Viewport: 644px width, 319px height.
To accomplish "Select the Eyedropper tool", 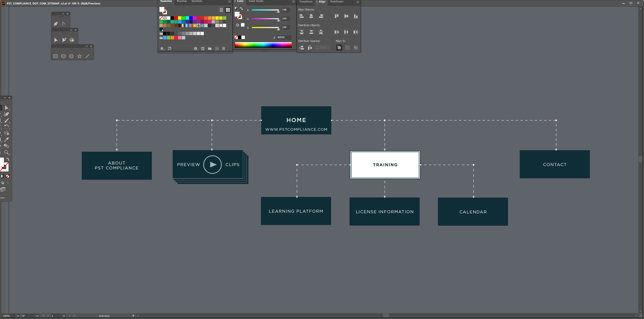I will 7,140.
